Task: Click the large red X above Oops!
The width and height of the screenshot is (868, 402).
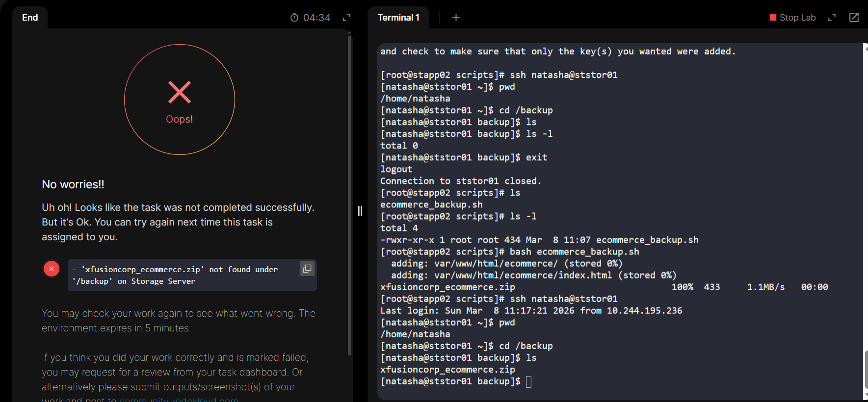Action: coord(180,92)
